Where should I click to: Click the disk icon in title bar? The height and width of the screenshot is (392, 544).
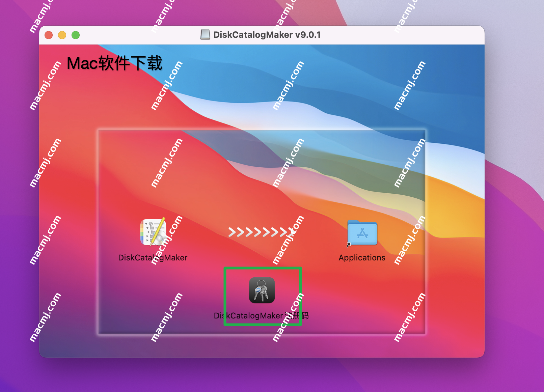click(205, 35)
